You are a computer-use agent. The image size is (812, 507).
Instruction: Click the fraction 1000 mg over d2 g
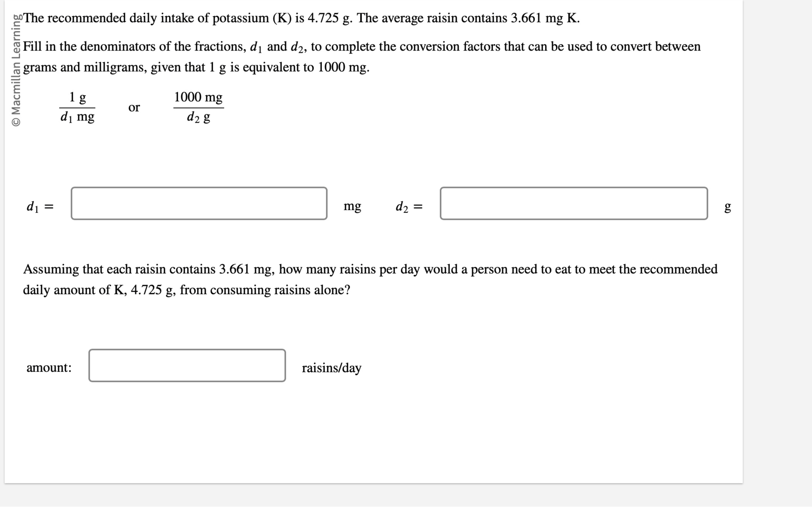[199, 107]
